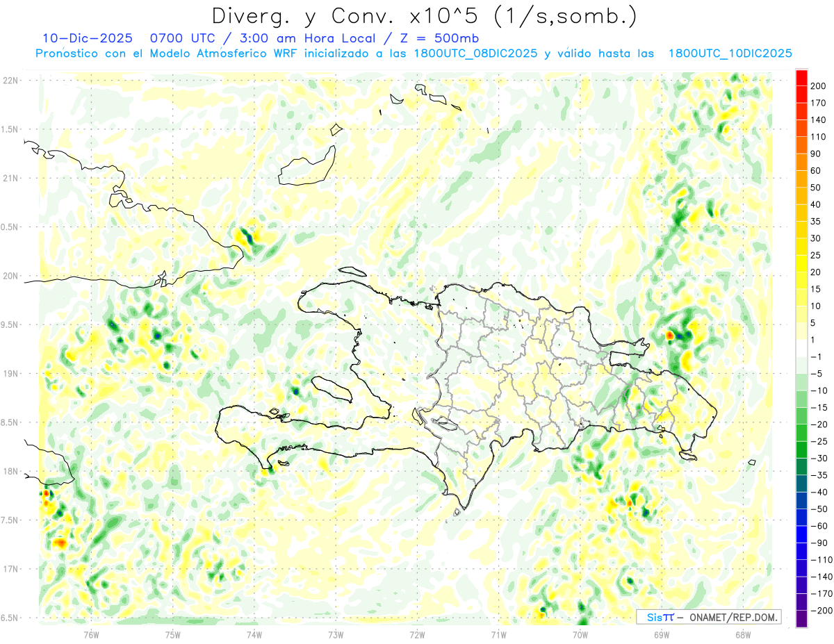
Task: Click the colorbar value '-90' label
Action: click(818, 543)
